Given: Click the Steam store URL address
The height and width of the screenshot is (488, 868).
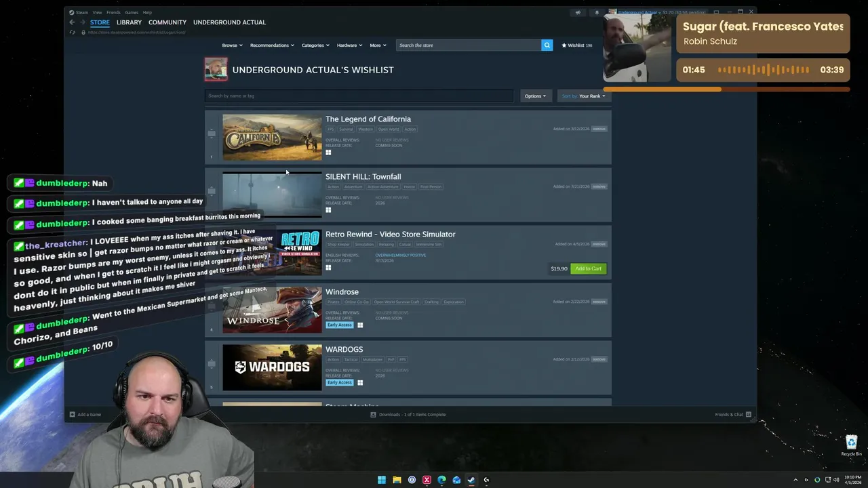Looking at the screenshot, I should pyautogui.click(x=136, y=32).
